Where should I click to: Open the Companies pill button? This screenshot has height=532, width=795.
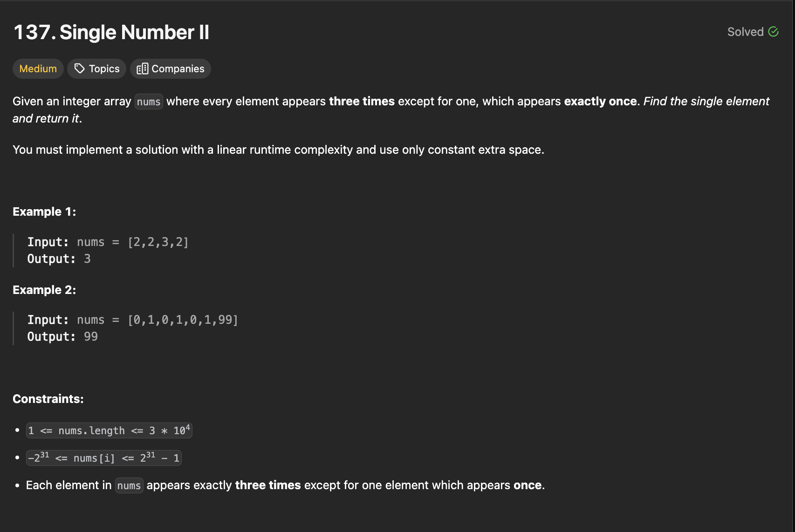tap(171, 68)
